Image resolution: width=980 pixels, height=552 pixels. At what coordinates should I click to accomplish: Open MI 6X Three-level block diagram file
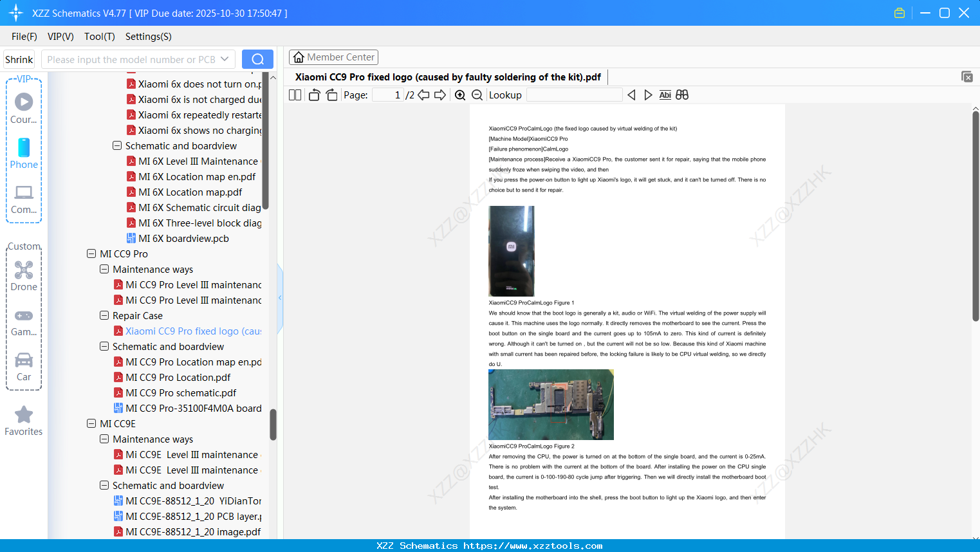(x=194, y=223)
